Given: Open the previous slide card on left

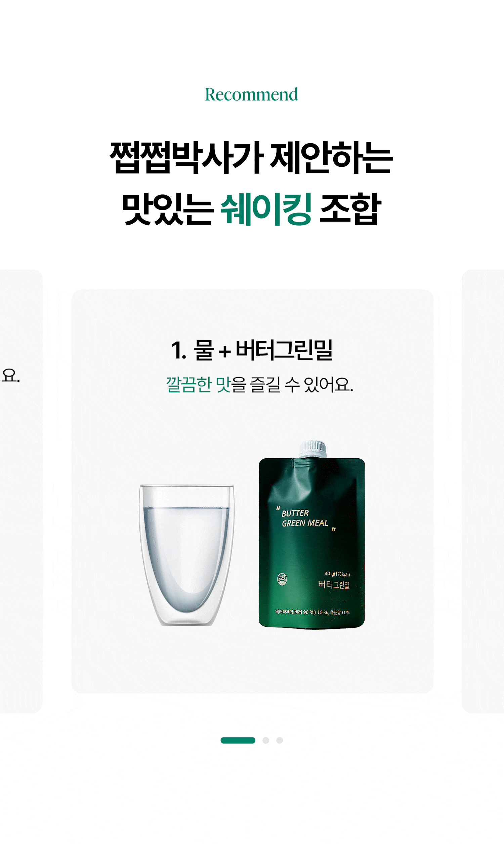Looking at the screenshot, I should tap(21, 491).
